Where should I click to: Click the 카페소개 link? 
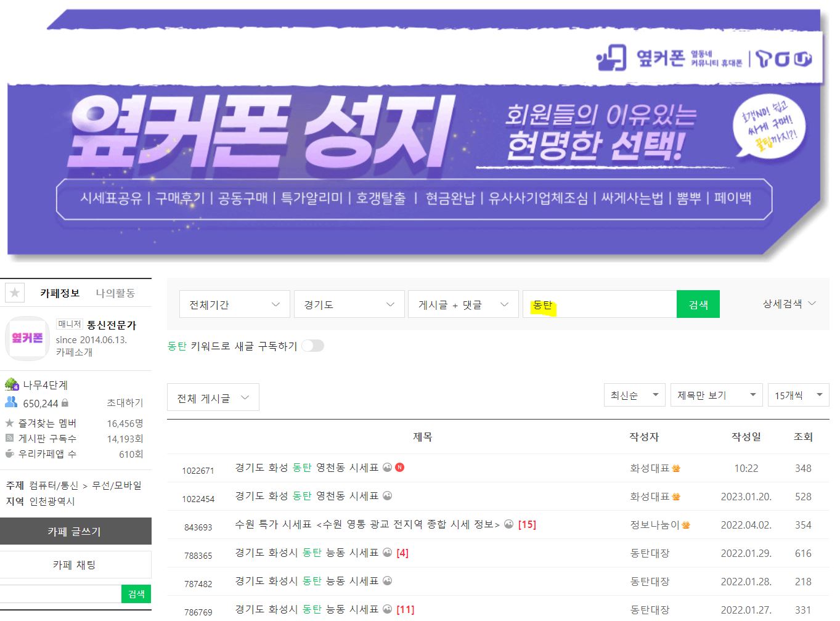click(74, 352)
